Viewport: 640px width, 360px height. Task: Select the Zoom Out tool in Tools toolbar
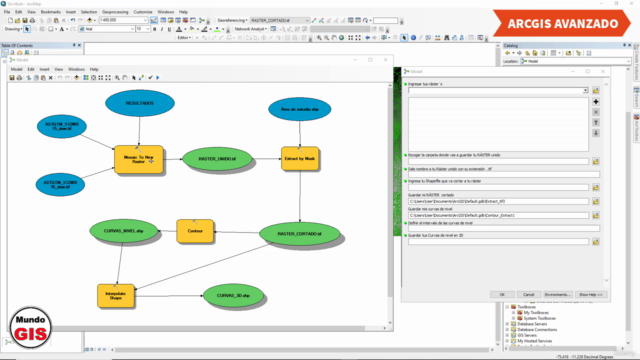point(326,38)
